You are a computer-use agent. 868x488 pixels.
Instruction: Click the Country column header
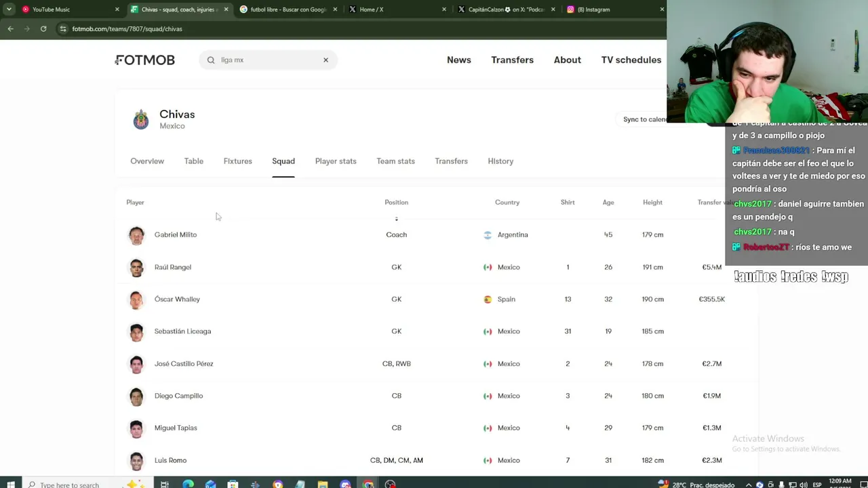pyautogui.click(x=507, y=202)
